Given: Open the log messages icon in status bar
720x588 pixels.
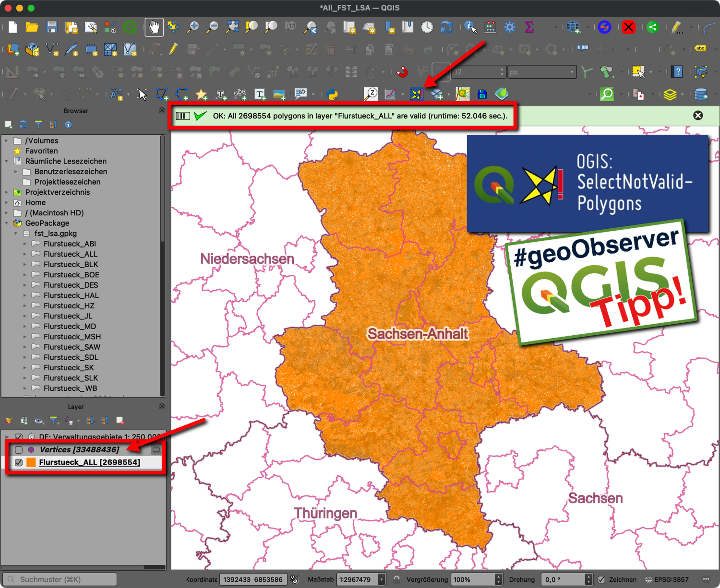Looking at the screenshot, I should pyautogui.click(x=706, y=579).
